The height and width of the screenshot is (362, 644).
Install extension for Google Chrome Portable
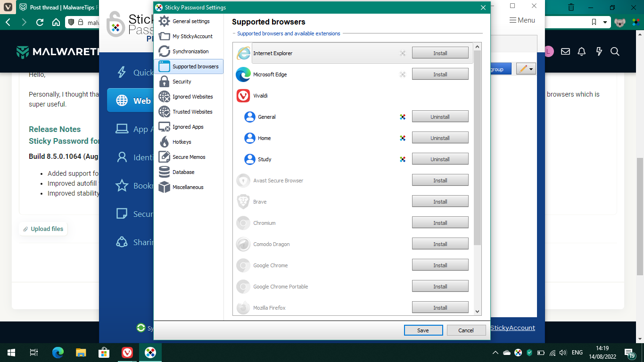click(x=440, y=287)
